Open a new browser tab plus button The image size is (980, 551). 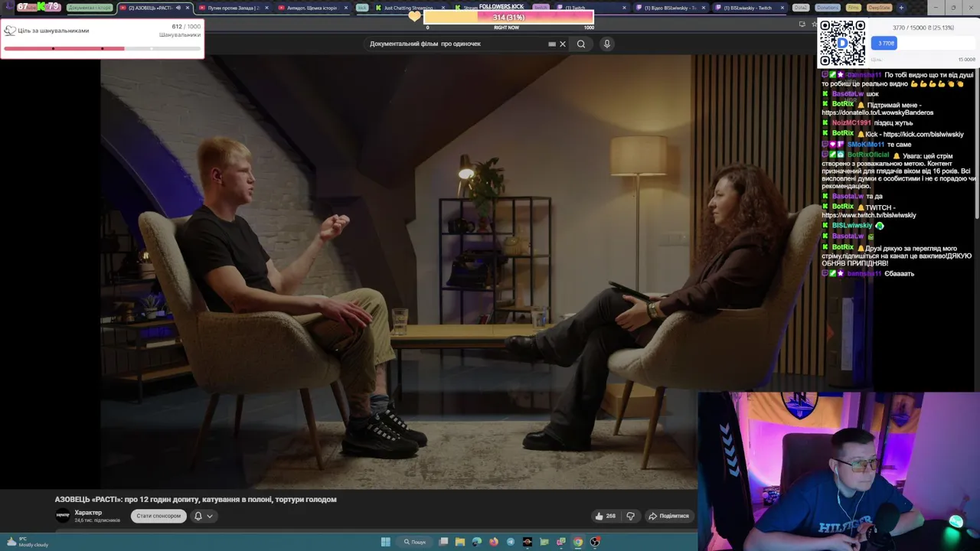point(901,8)
